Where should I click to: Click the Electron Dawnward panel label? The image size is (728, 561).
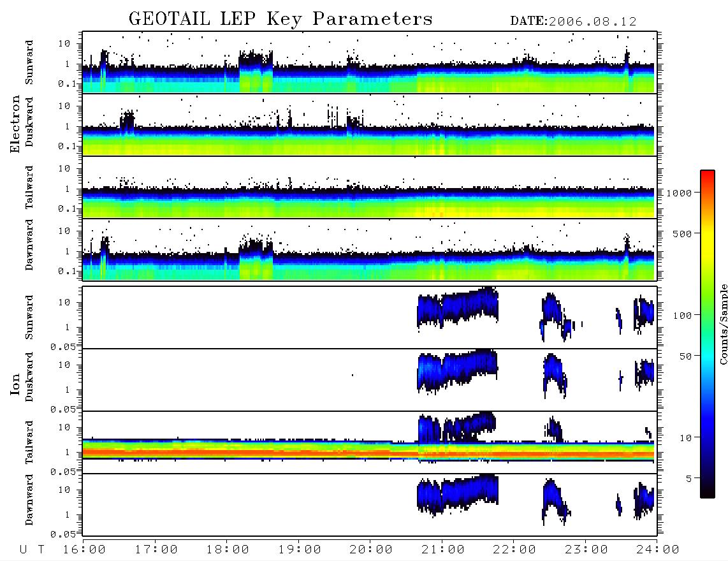click(29, 245)
